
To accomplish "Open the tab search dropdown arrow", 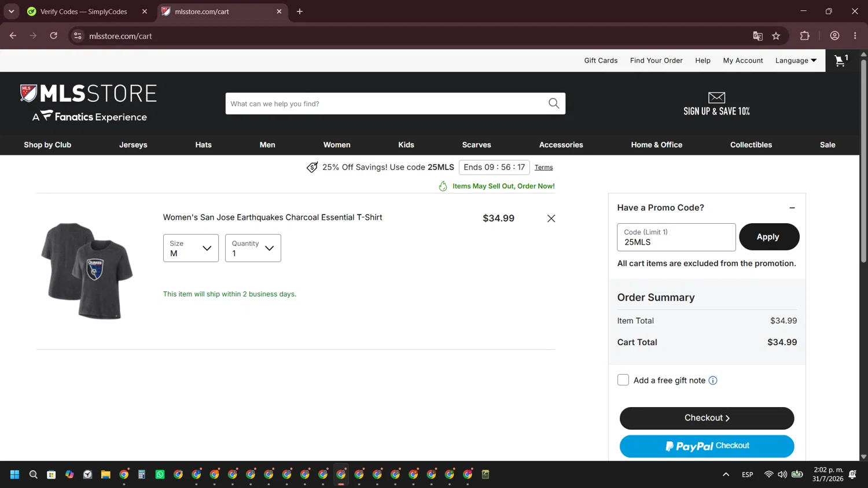I will (11, 12).
